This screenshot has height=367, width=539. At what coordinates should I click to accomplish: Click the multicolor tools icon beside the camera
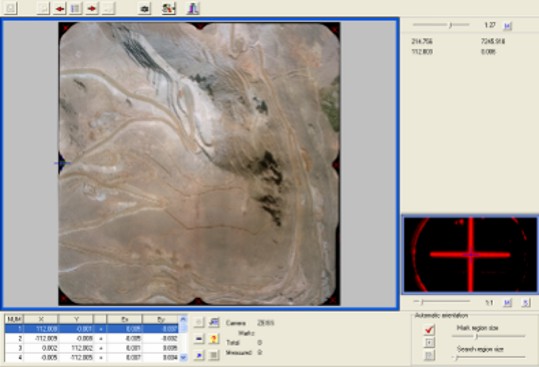(x=169, y=9)
